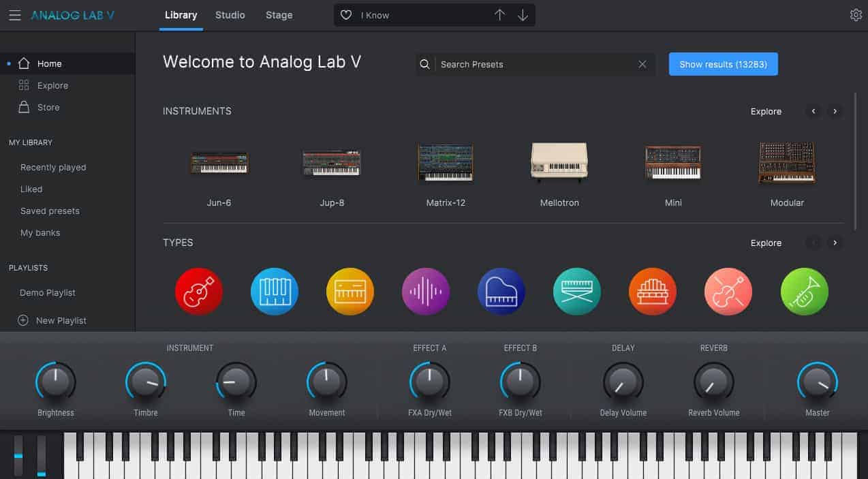The height and width of the screenshot is (479, 868).
Task: Open the application settings gear
Action: pyautogui.click(x=856, y=14)
